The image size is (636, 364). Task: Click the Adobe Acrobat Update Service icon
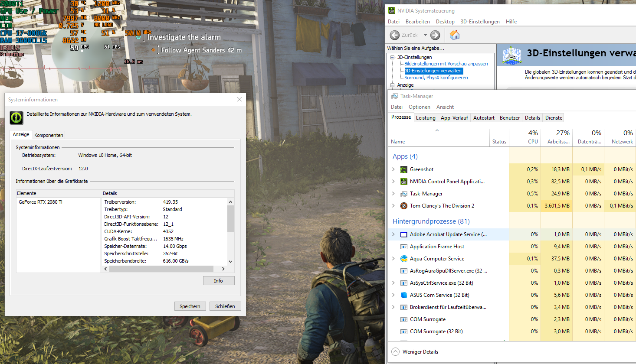point(403,234)
